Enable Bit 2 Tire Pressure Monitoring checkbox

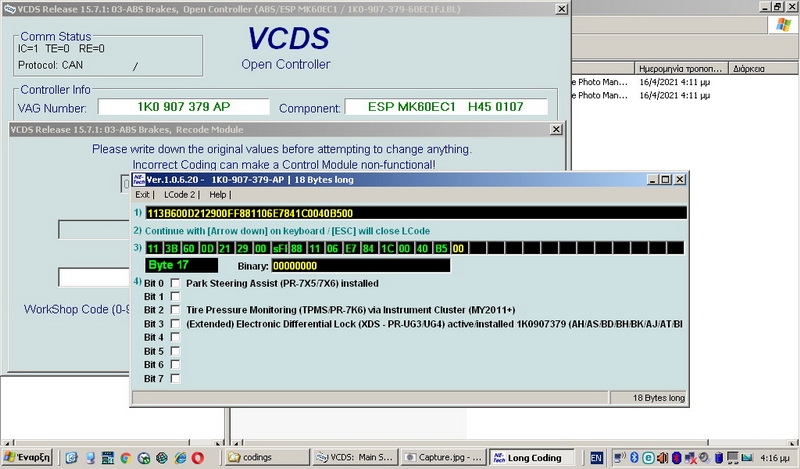(x=175, y=310)
